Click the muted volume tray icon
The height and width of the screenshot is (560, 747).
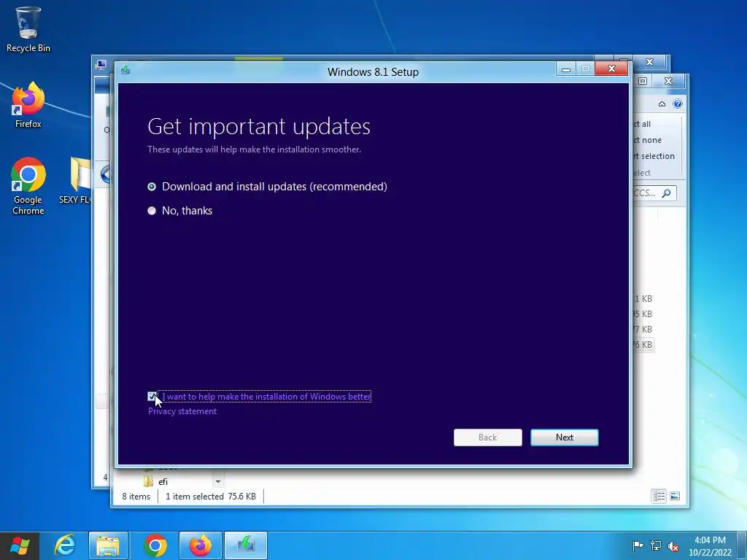673,545
